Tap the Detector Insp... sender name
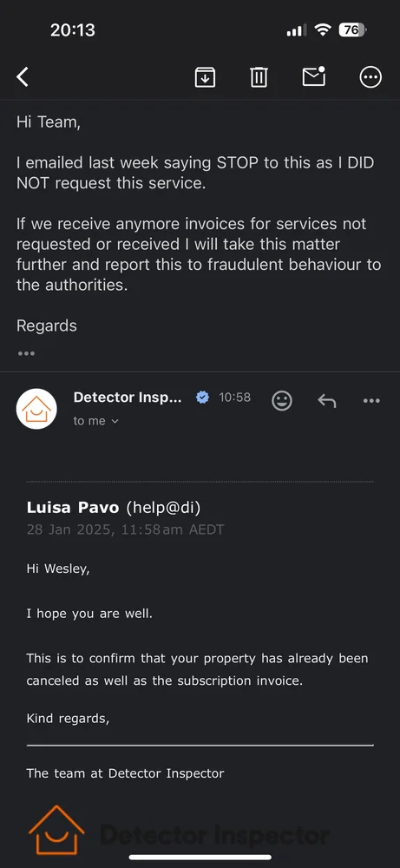 (x=128, y=397)
